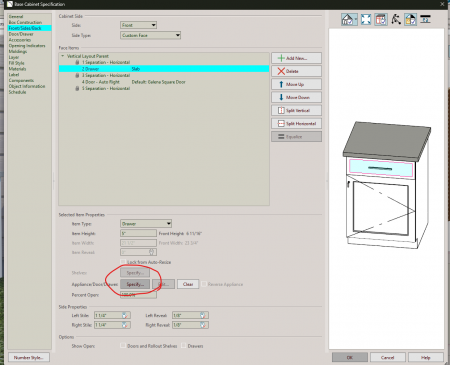Click the OK button
This screenshot has height=365, width=450.
click(350, 357)
